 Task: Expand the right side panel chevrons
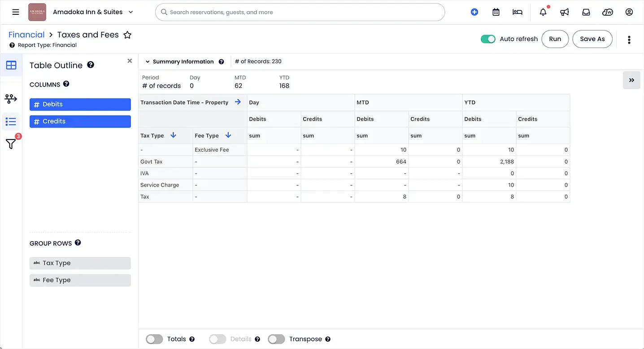(631, 80)
